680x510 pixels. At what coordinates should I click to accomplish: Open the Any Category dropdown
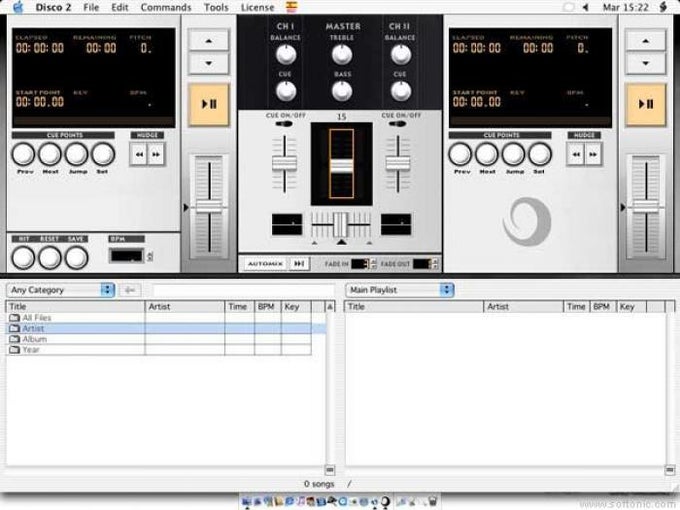(61, 290)
